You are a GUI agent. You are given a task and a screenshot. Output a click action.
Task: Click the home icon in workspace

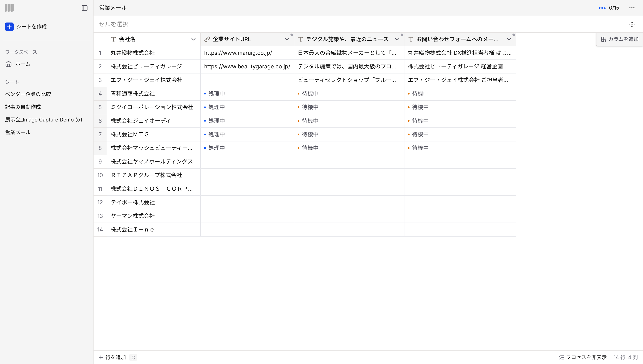(x=9, y=64)
